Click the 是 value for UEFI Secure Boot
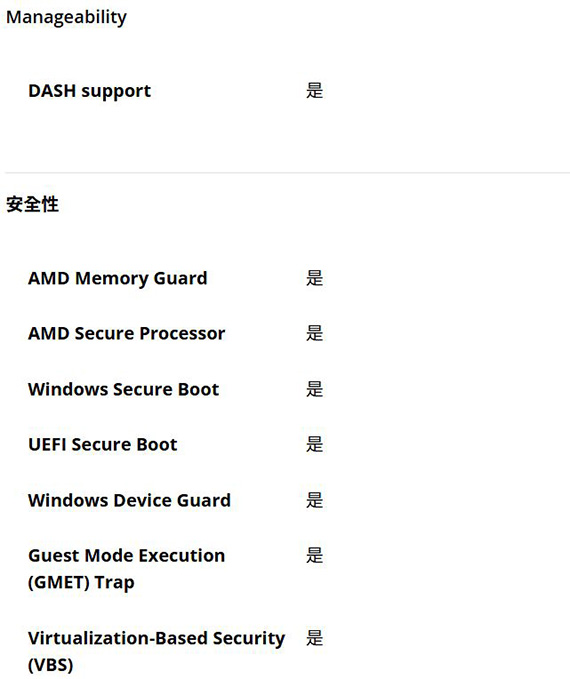This screenshot has height=679, width=570. 314,445
